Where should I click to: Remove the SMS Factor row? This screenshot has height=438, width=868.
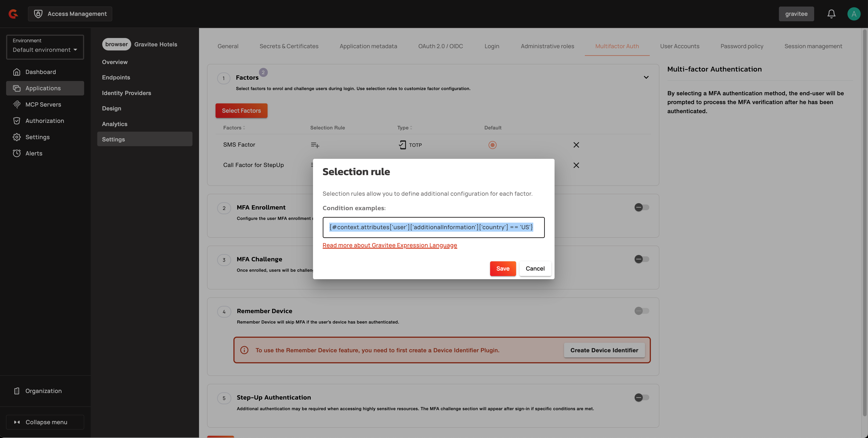coord(576,145)
